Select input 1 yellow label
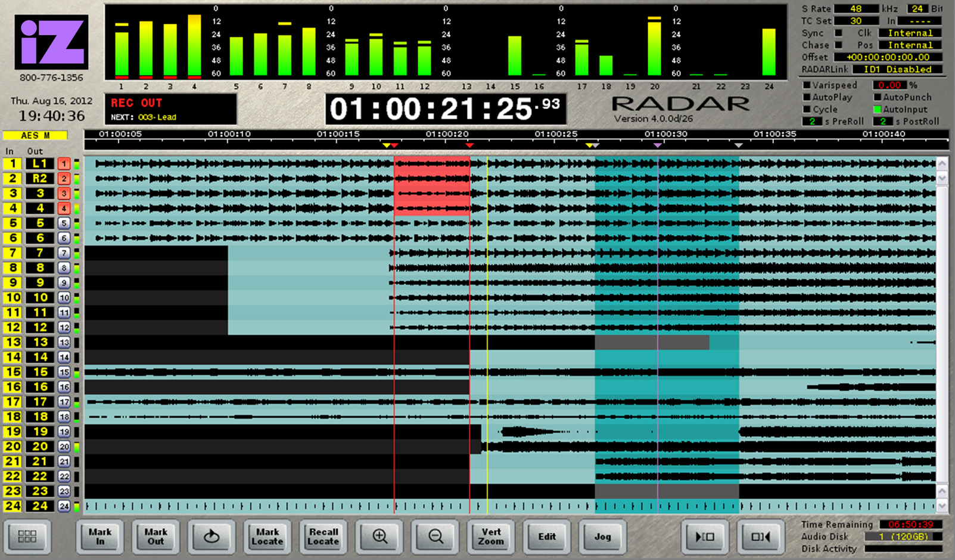The image size is (955, 560). click(x=13, y=163)
